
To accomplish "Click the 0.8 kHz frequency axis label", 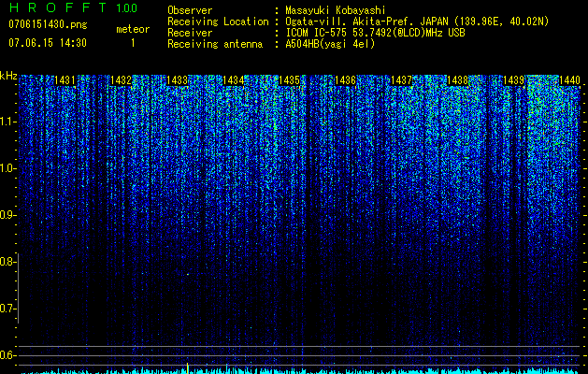I will (x=7, y=262).
